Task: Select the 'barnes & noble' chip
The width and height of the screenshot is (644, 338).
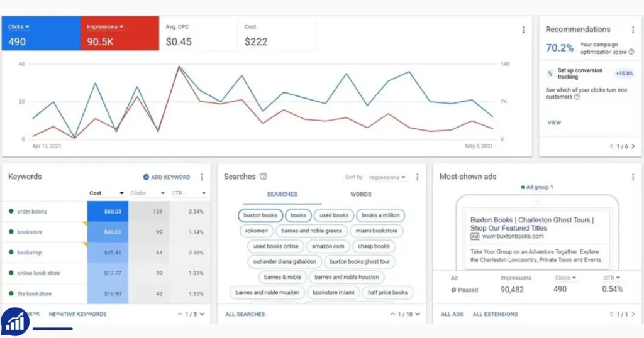Action: click(x=282, y=277)
